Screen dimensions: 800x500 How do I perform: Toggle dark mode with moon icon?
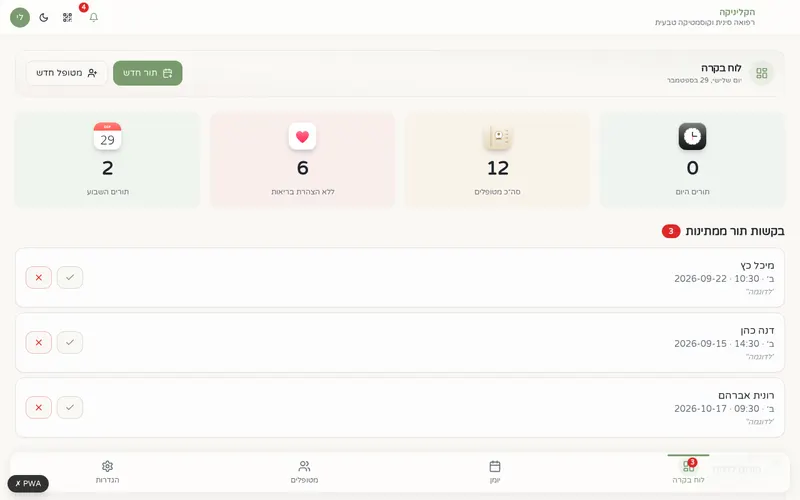pos(44,17)
